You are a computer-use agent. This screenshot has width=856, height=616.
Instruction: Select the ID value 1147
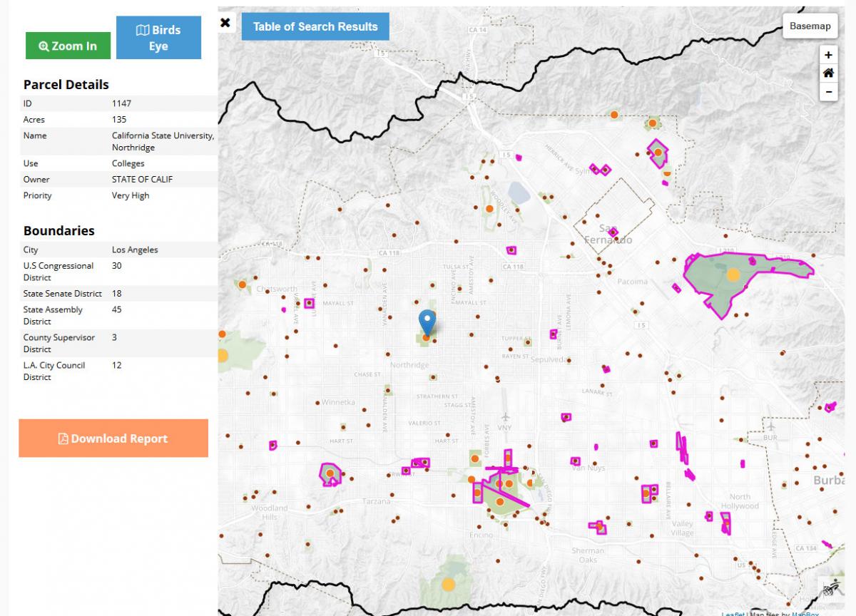click(121, 103)
